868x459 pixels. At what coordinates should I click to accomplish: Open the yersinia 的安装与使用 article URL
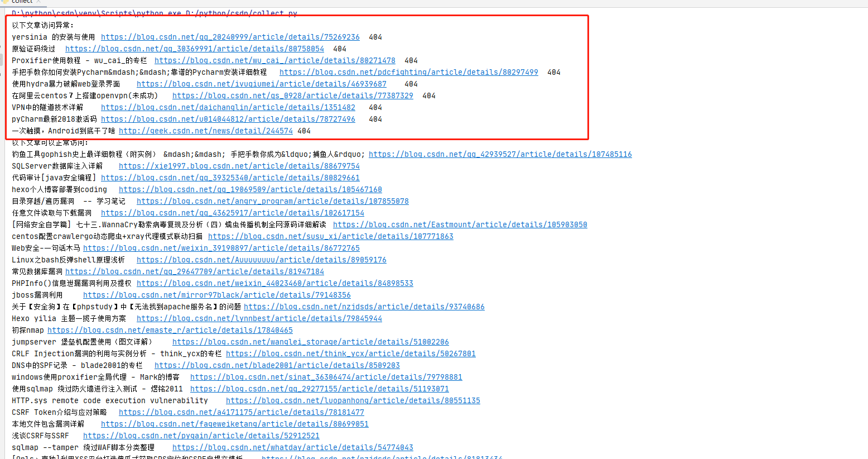coord(230,37)
